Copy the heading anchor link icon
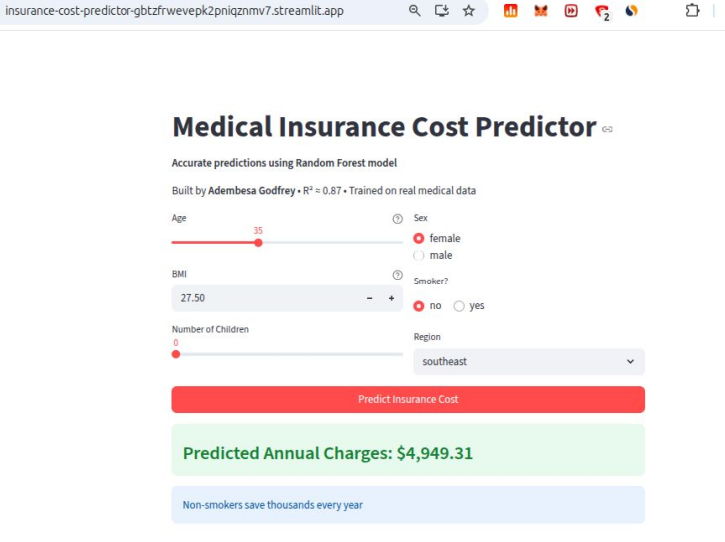Screen dimensions: 725x542 607,129
